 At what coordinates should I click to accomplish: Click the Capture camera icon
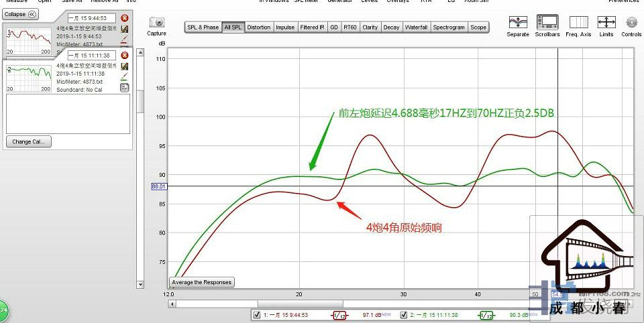point(156,24)
